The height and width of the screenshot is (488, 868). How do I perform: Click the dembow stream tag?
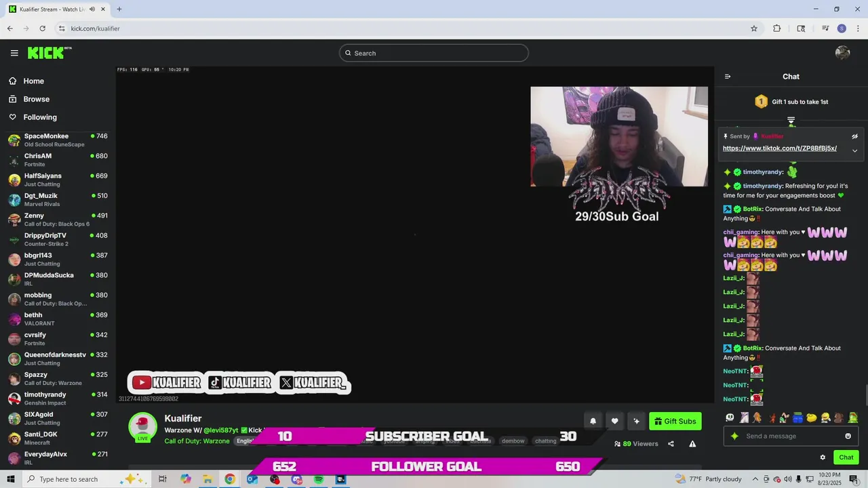click(x=513, y=441)
